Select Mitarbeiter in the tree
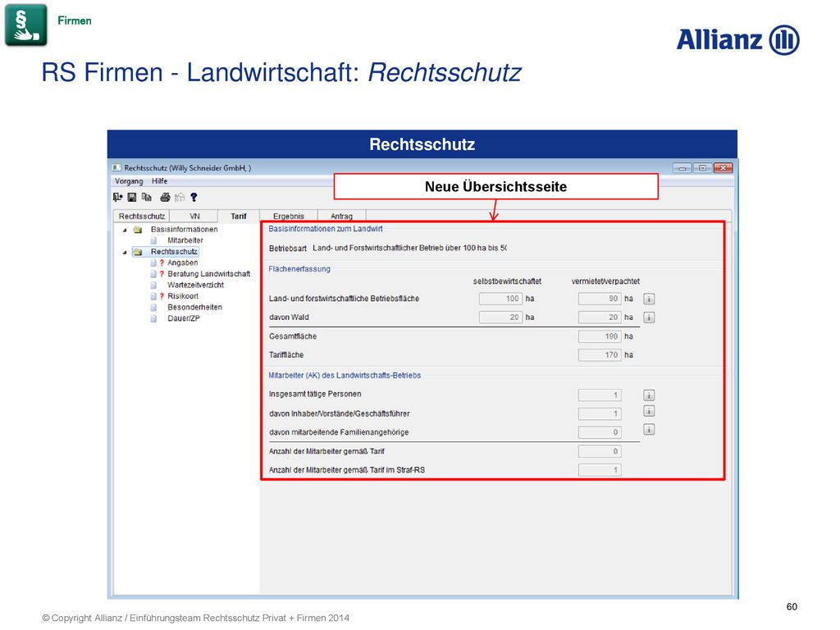This screenshot has width=840, height=630. (x=185, y=240)
